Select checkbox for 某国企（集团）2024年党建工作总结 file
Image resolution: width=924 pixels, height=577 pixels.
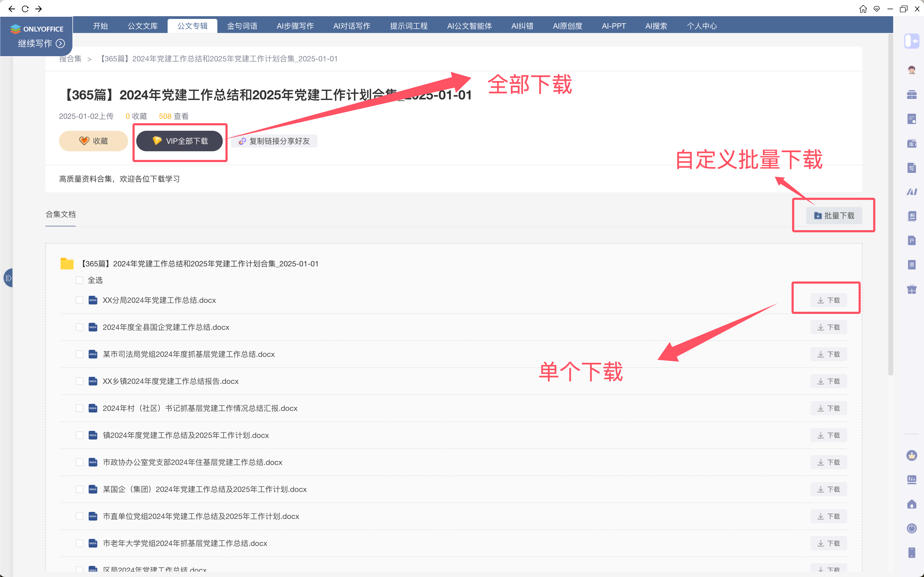[79, 489]
